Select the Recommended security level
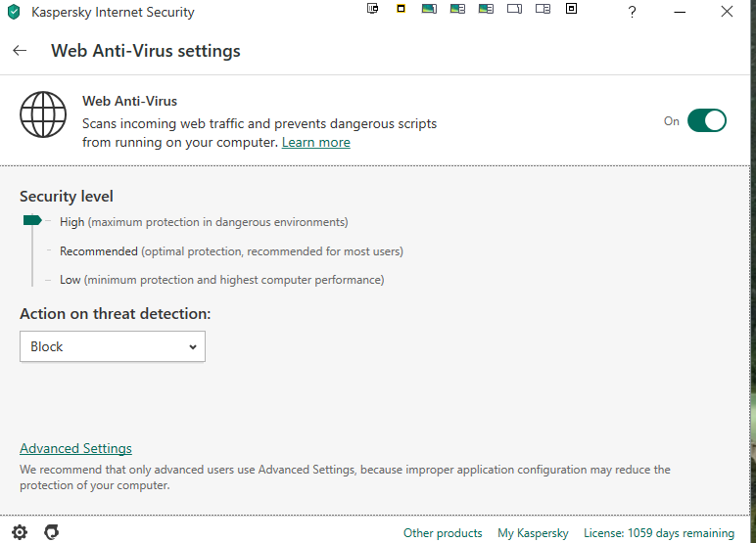 (99, 251)
